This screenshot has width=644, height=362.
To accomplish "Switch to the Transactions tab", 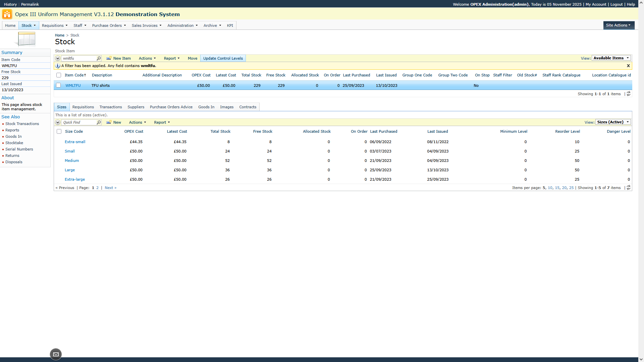I will point(110,107).
